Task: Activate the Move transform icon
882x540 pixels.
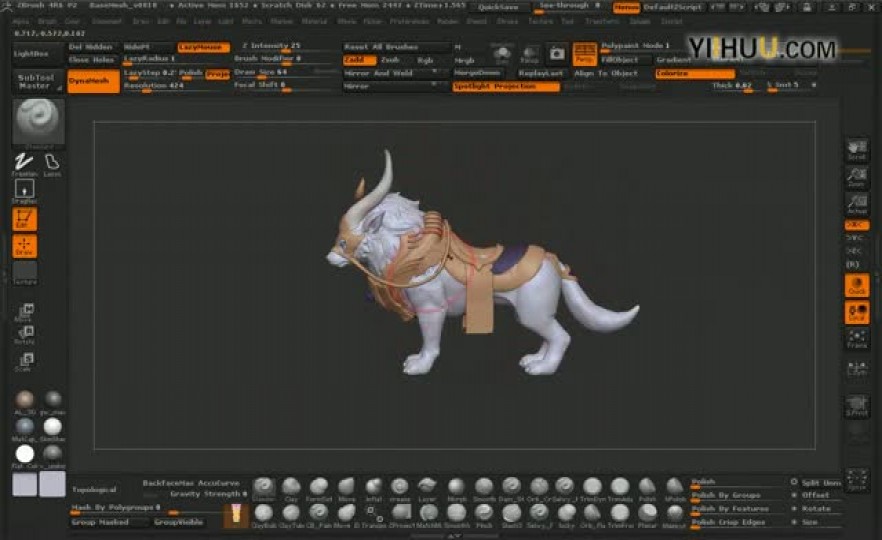Action: click(25, 312)
